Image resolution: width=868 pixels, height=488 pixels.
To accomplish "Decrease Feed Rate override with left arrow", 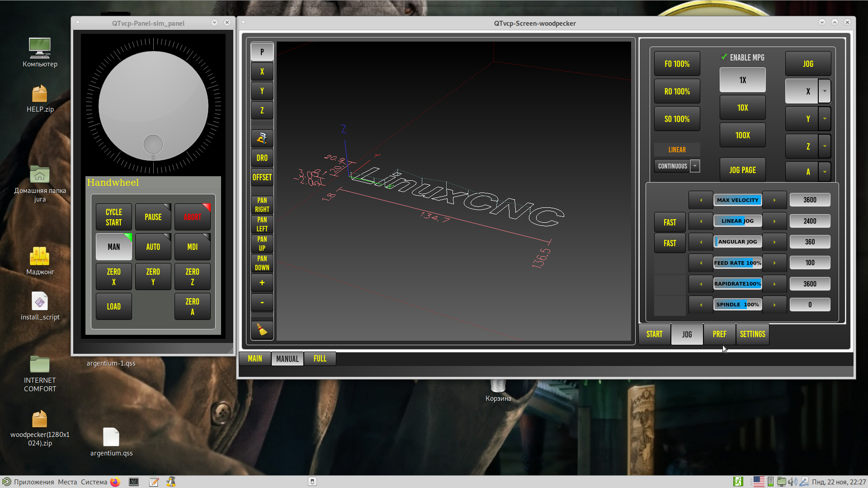I will point(701,263).
